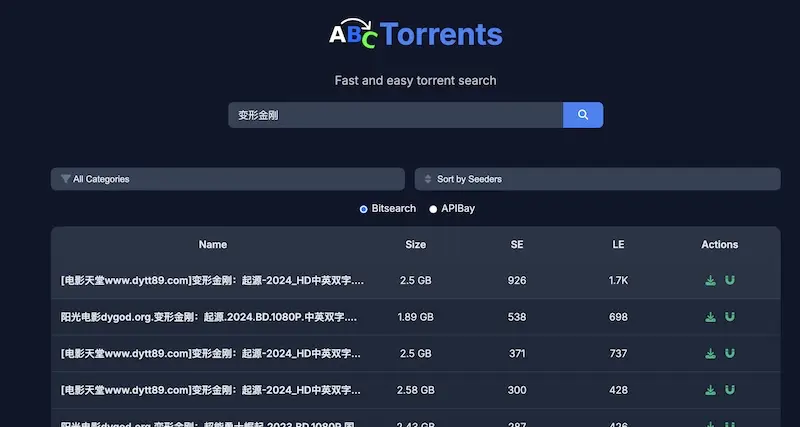Click the Name column header
This screenshot has height=427, width=800.
pyautogui.click(x=213, y=244)
